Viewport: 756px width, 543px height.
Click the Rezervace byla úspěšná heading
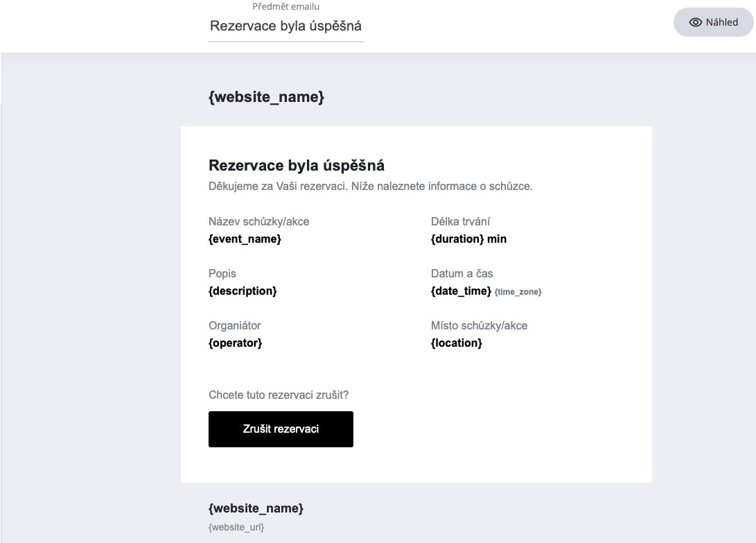[x=296, y=166]
